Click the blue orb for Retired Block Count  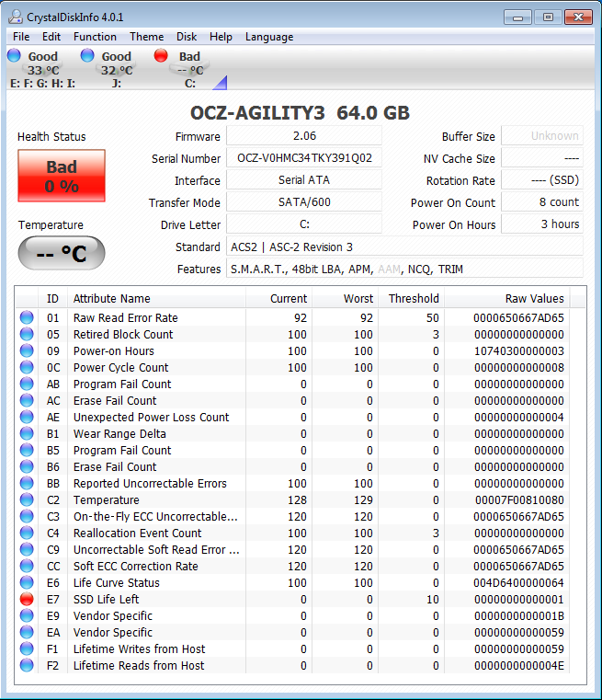pos(27,334)
